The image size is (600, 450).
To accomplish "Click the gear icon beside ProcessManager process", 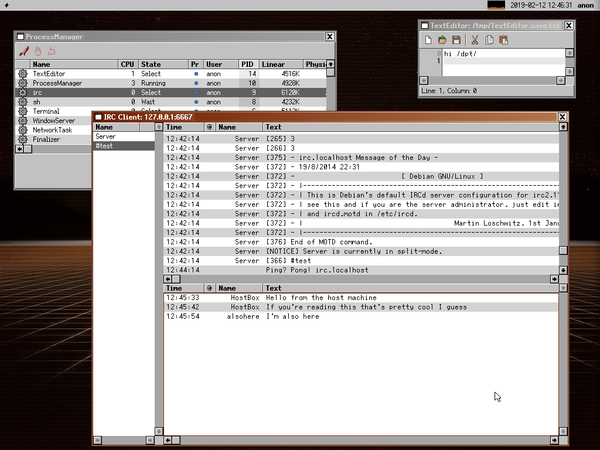I will click(23, 83).
